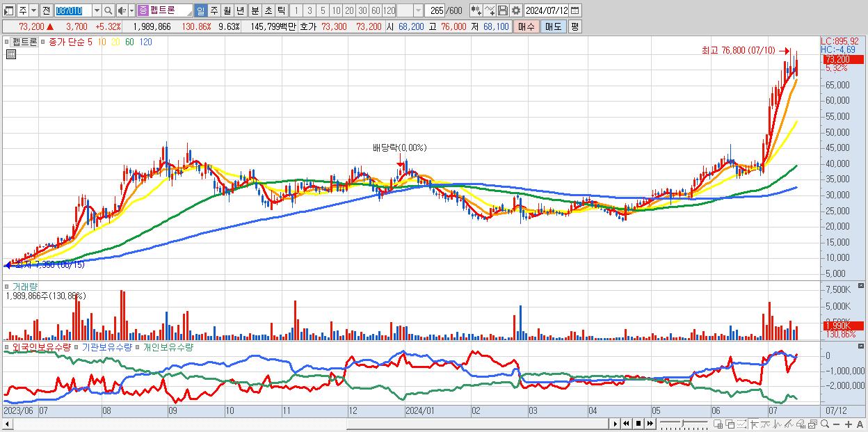Image resolution: width=868 pixels, height=432 pixels.
Task: Select 주 weekly period toggle
Action: pos(214,11)
